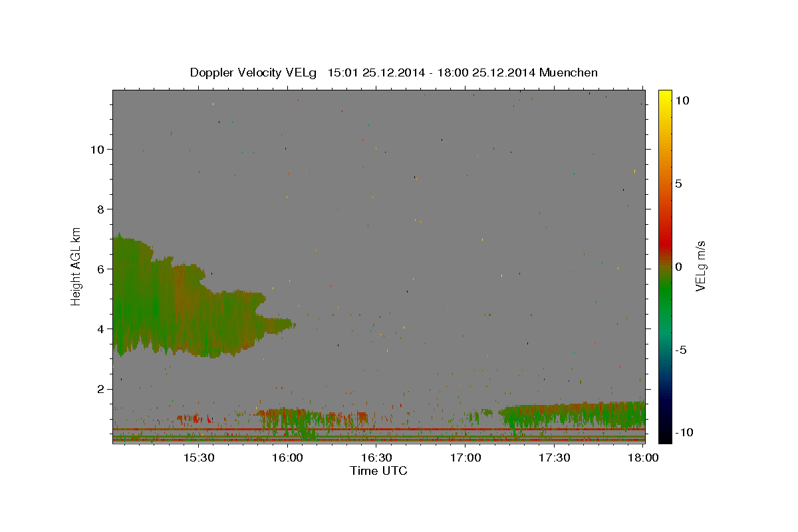
Task: Click the colorbar value -5 label
Action: 681,350
